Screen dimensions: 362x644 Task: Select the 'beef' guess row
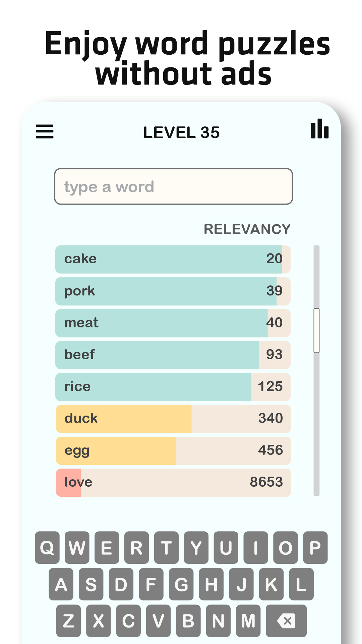[173, 355]
